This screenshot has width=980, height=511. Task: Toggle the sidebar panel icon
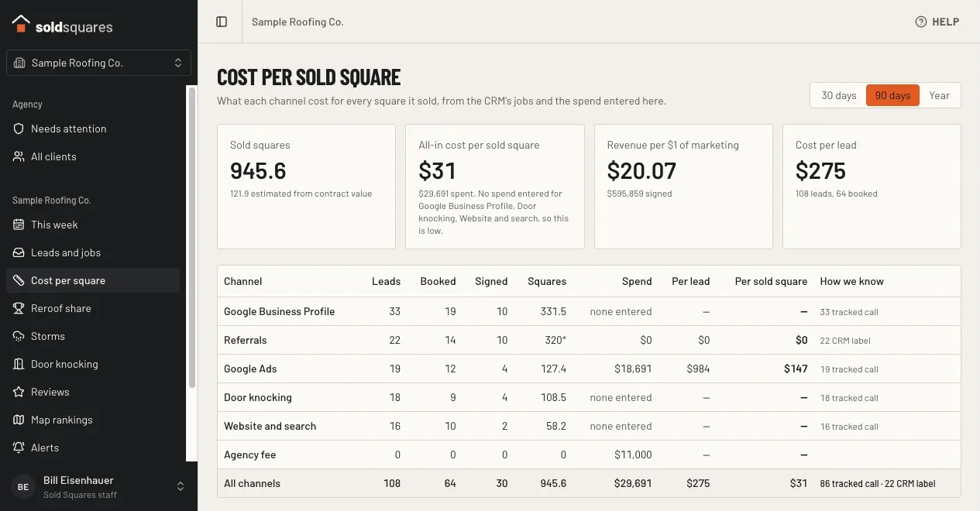click(x=222, y=22)
